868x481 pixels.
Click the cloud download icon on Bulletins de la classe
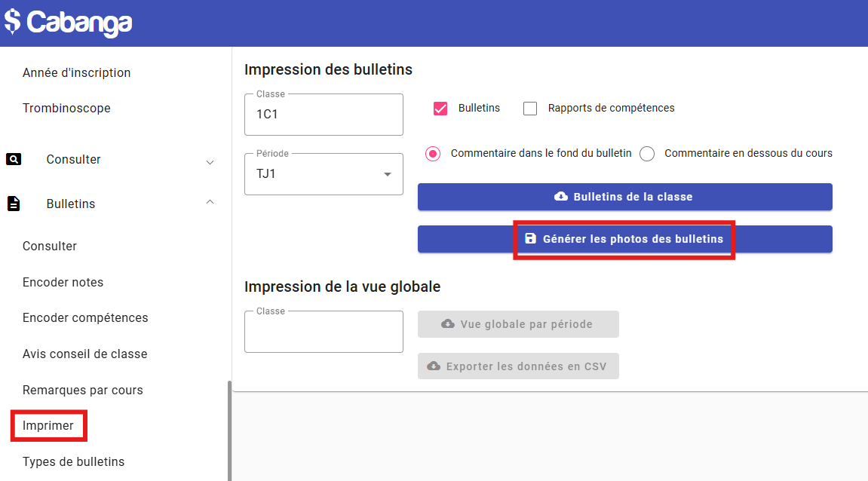click(561, 197)
